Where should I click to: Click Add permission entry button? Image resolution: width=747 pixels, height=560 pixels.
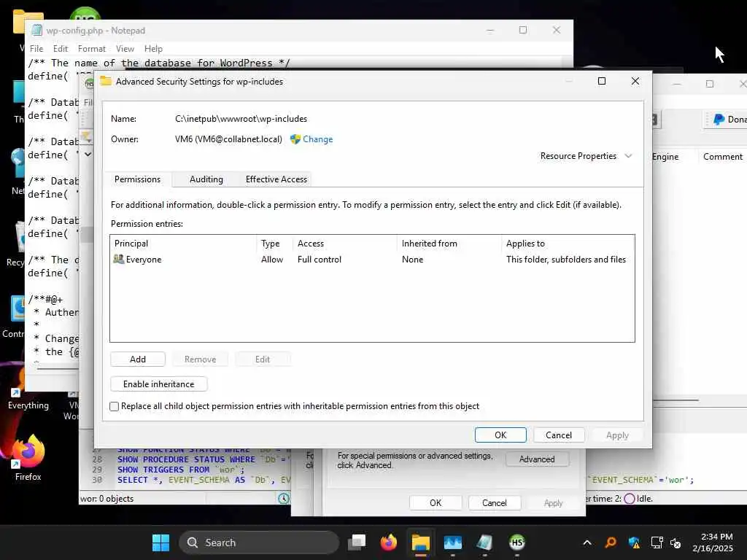click(138, 359)
